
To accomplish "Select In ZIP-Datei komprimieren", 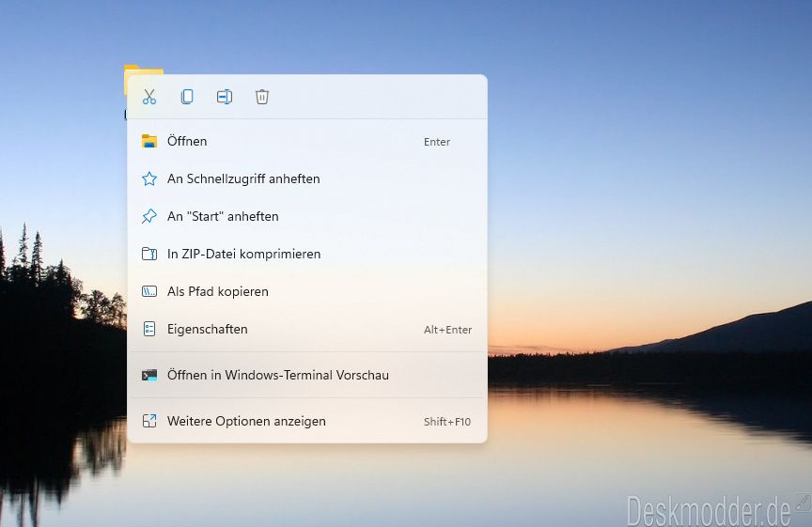I will (307, 254).
